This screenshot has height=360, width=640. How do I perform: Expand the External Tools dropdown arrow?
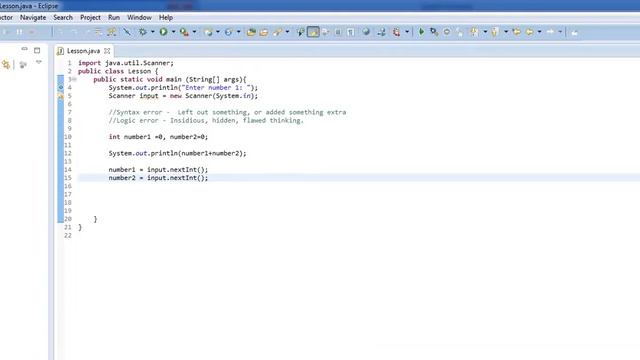click(x=194, y=32)
